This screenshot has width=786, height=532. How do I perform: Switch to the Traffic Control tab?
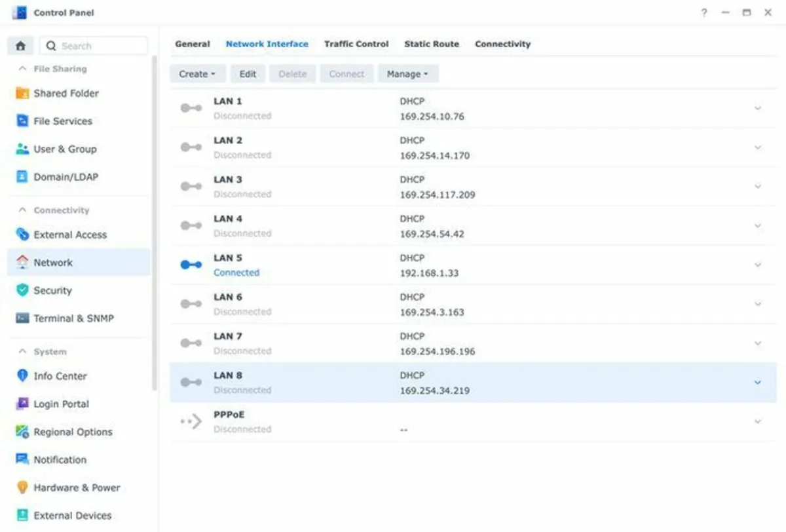[x=356, y=44]
